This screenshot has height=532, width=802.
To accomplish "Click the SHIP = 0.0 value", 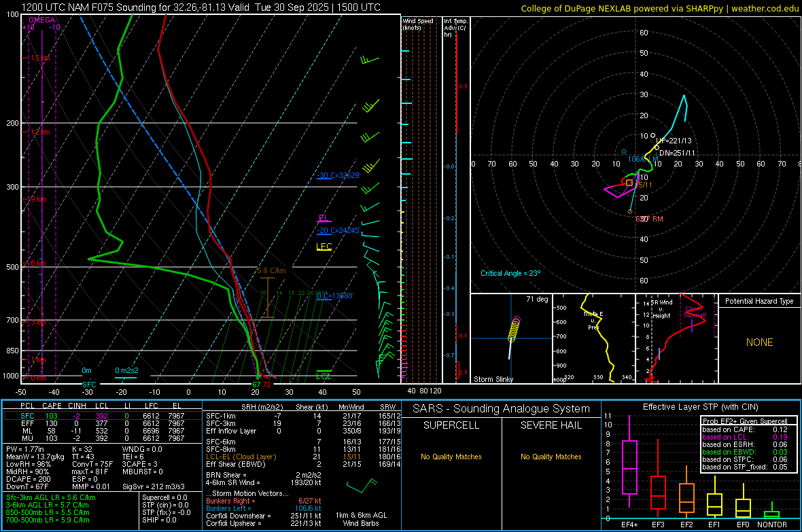I will click(159, 520).
